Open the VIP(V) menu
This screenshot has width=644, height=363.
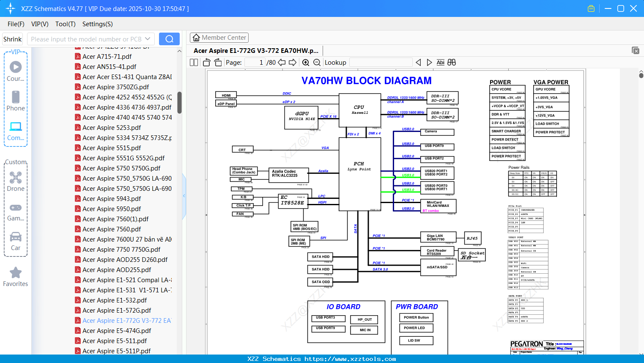point(40,24)
